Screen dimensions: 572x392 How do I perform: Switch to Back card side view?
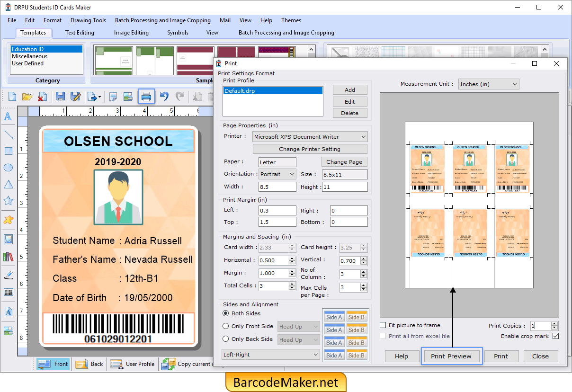click(90, 364)
